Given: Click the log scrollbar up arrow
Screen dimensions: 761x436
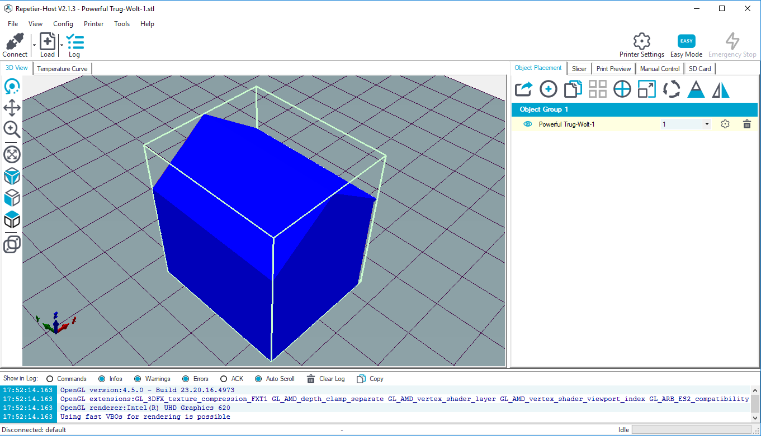Looking at the screenshot, I should tap(755, 390).
